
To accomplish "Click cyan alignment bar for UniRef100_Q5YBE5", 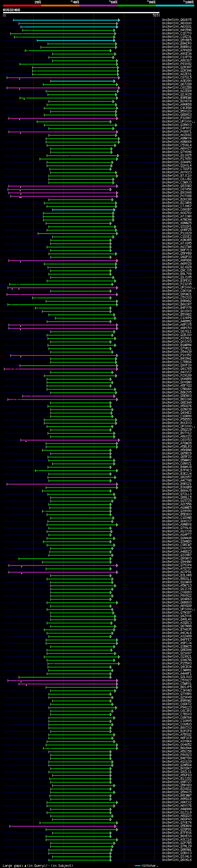I will [x=76, y=40].
